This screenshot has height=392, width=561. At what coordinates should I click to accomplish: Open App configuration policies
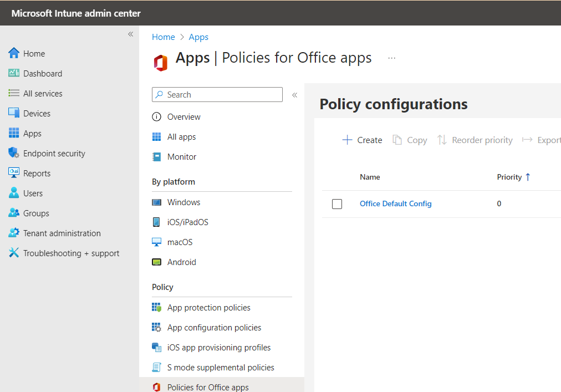[x=214, y=328]
